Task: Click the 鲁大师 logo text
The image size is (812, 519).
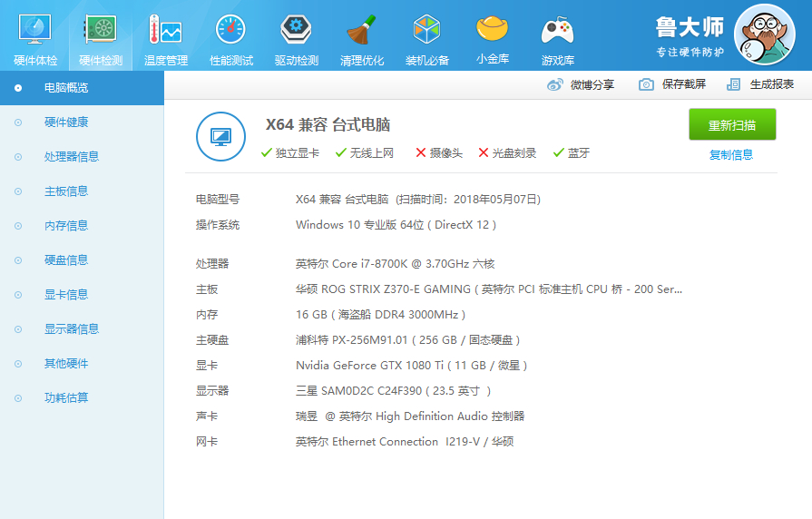Action: (690, 27)
